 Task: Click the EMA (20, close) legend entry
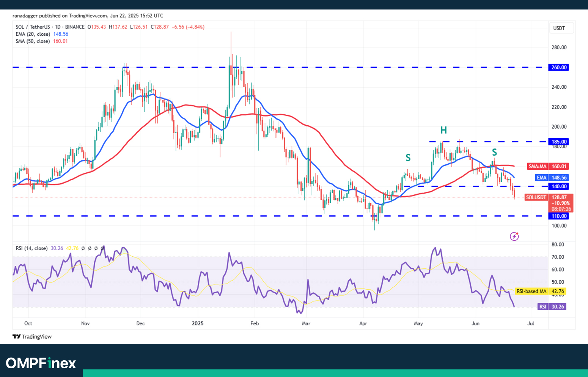[32, 34]
